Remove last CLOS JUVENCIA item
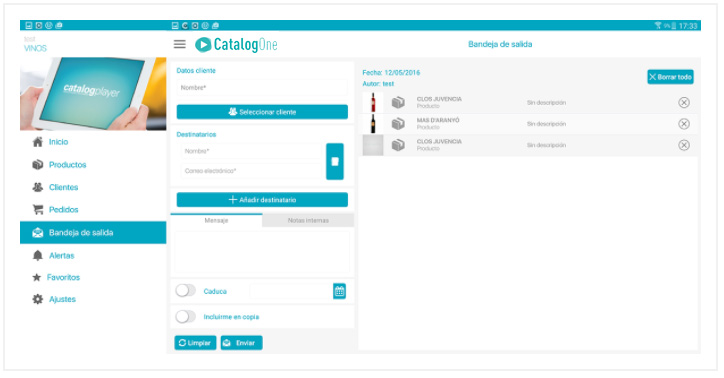 point(684,145)
